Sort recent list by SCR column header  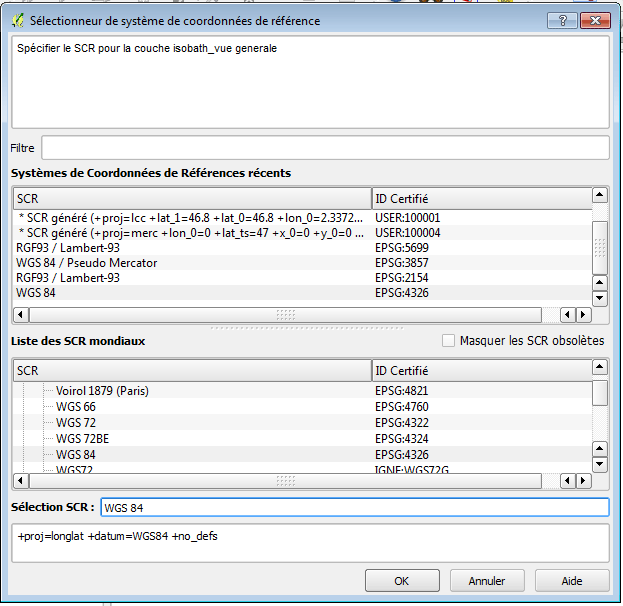pyautogui.click(x=190, y=198)
